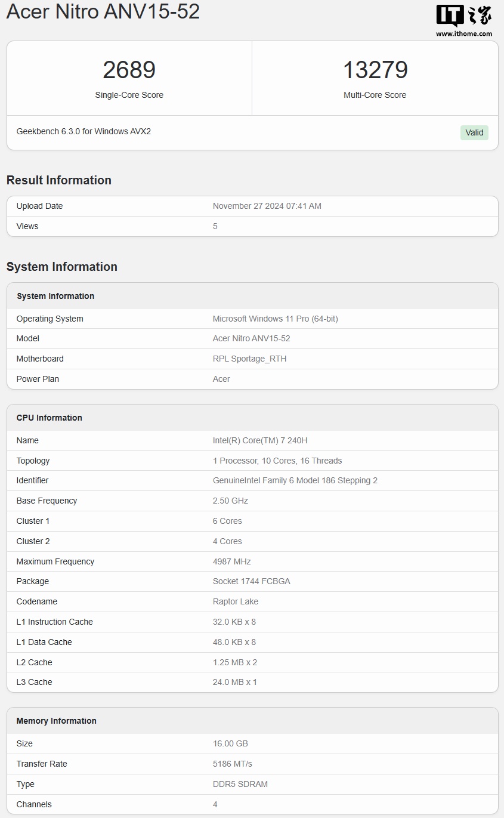Screen dimensions: 504x818
Task: Click the Memory Information table header
Action: point(56,721)
